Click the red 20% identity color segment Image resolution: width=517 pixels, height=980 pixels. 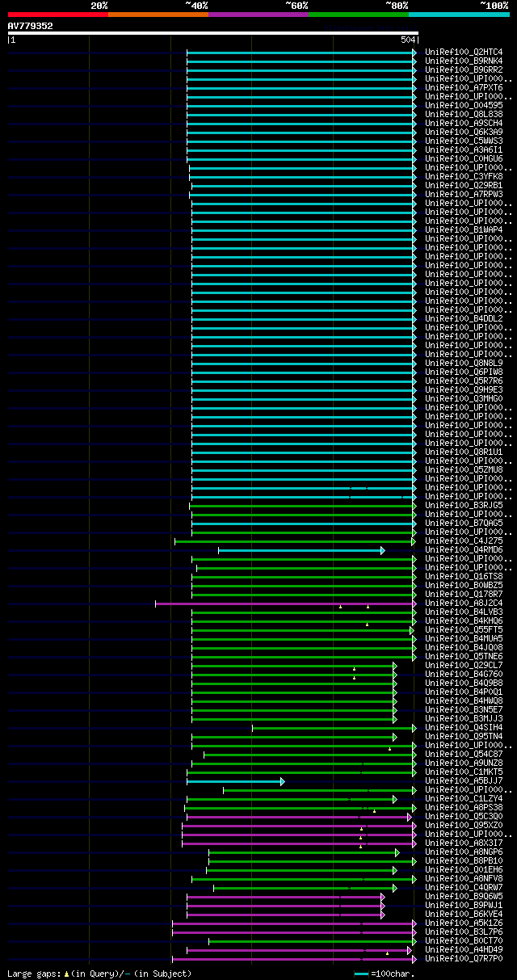click(x=58, y=14)
